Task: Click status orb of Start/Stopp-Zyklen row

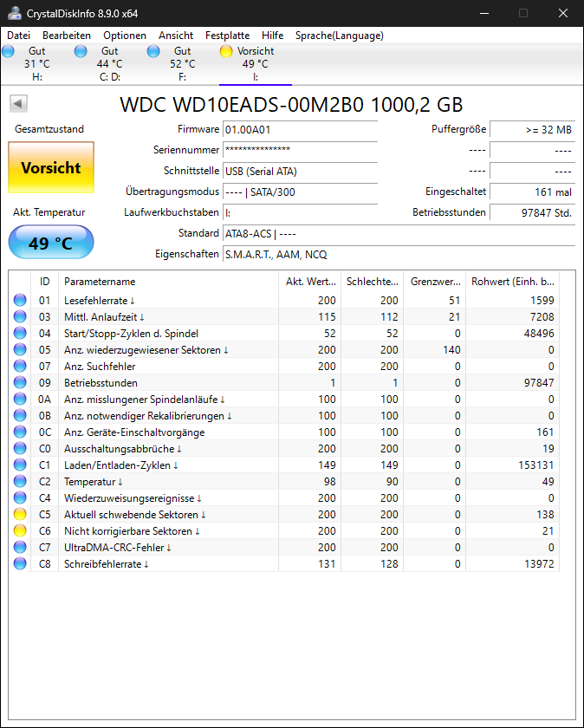Action: [x=20, y=334]
